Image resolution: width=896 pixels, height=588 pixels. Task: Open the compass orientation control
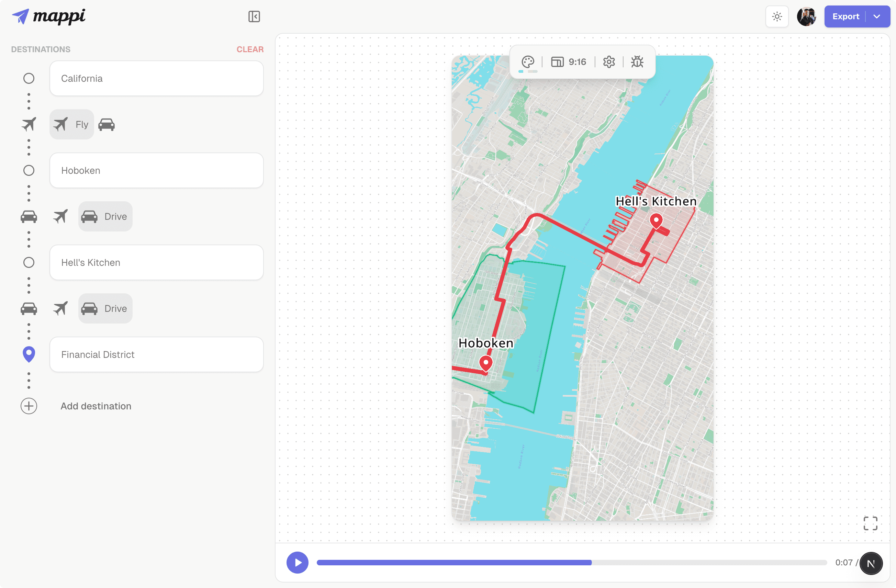pyautogui.click(x=872, y=563)
